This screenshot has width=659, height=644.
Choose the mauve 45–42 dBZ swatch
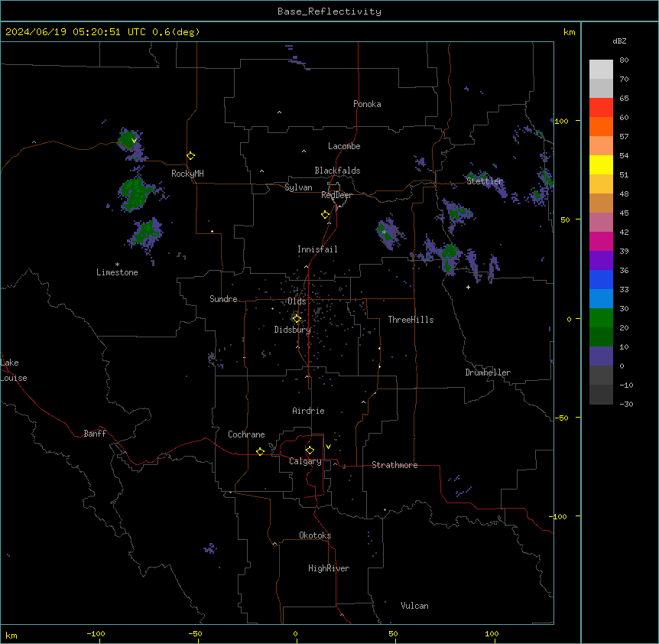pos(601,223)
